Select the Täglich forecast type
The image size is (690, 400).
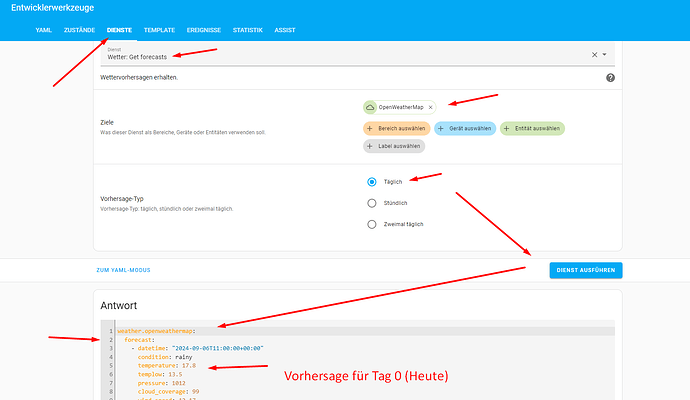[x=372, y=182]
